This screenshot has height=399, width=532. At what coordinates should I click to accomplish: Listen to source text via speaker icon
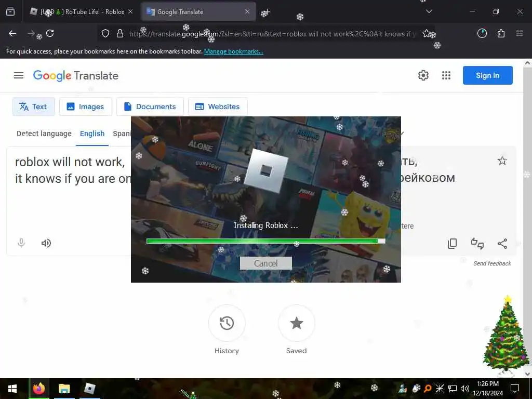[46, 243]
